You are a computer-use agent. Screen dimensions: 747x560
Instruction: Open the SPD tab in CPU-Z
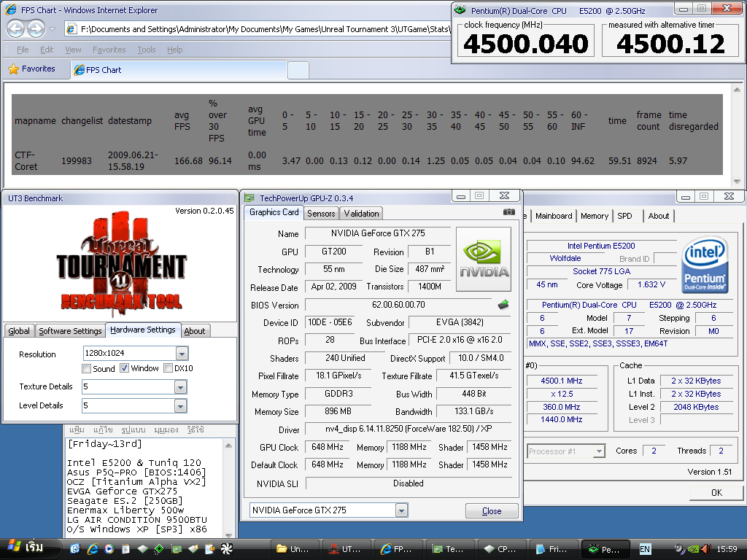624,216
